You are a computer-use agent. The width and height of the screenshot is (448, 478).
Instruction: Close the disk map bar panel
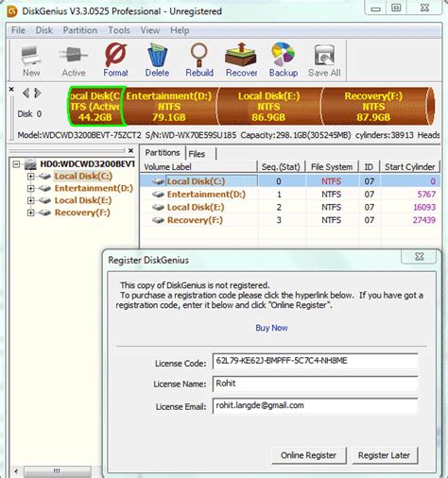point(11,90)
